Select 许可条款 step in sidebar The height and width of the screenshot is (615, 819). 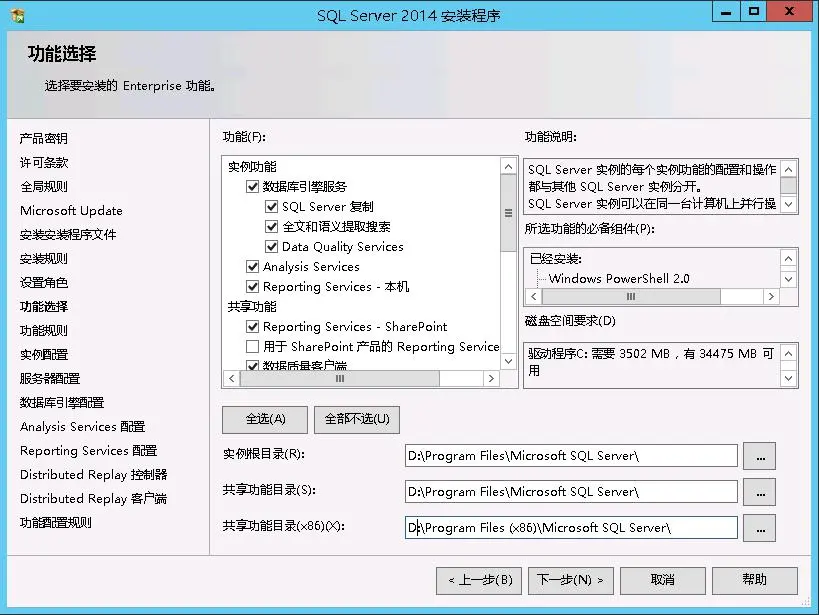pyautogui.click(x=44, y=163)
